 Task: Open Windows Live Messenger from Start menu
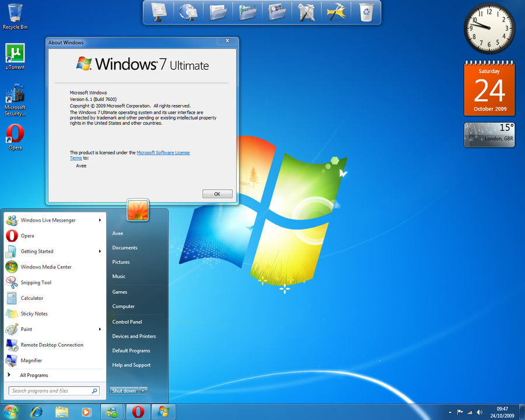pyautogui.click(x=55, y=220)
